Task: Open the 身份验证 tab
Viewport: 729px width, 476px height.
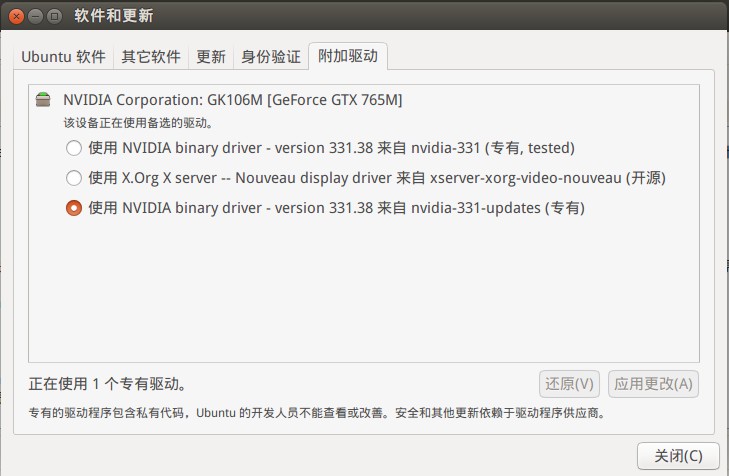Action: [x=271, y=57]
